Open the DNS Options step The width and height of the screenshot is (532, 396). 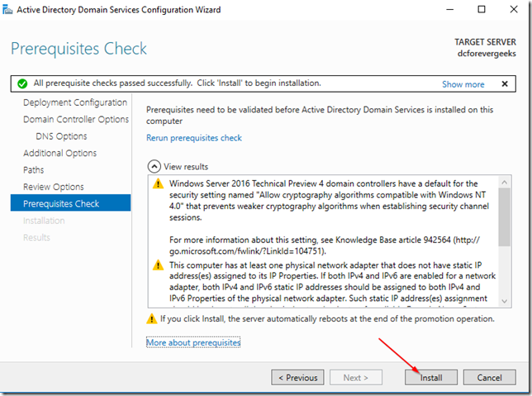61,136
